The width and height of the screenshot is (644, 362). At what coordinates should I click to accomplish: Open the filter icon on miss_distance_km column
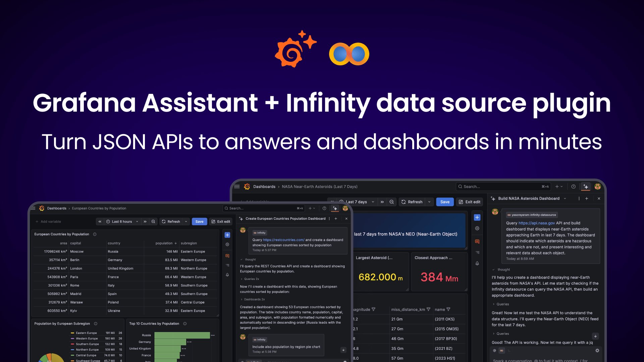coord(429,309)
